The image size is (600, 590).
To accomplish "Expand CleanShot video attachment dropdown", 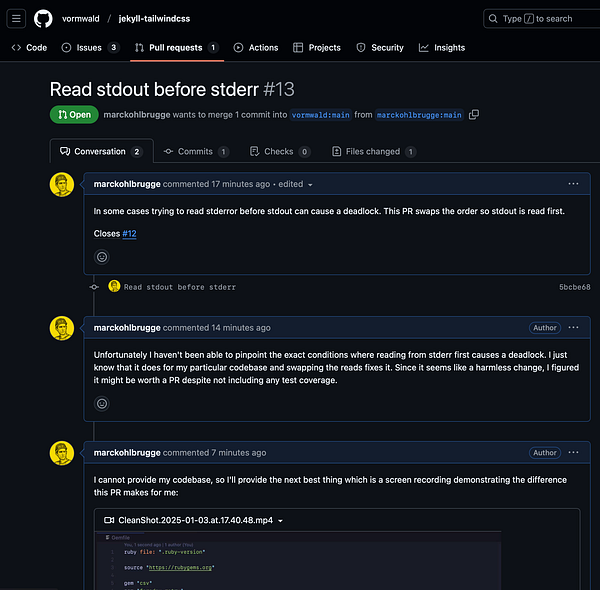I will click(282, 520).
